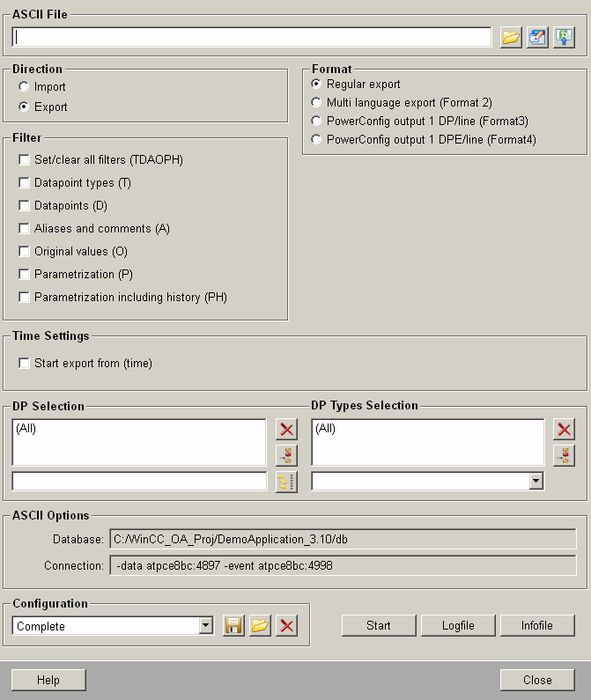The width and height of the screenshot is (591, 700).
Task: Click the green arrow icon beside ASCII File
Action: coord(564,37)
